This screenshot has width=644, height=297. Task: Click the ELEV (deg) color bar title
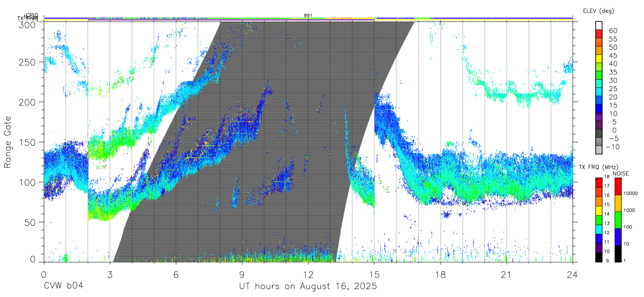(598, 11)
